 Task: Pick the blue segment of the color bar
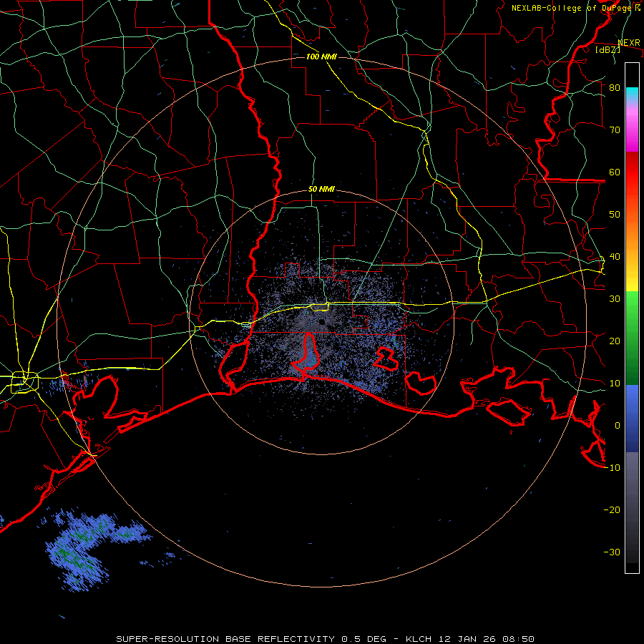(632, 418)
